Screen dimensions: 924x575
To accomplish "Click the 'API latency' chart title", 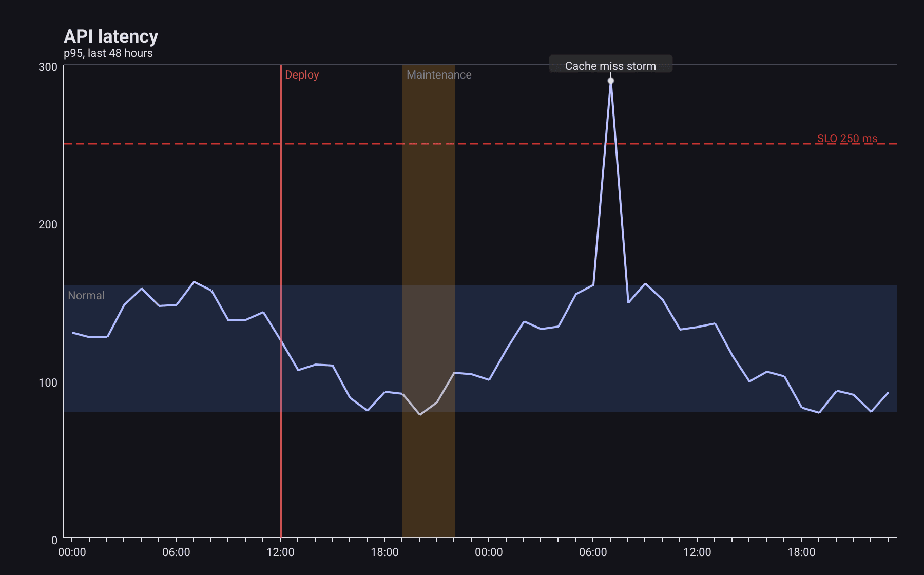I will coord(111,36).
